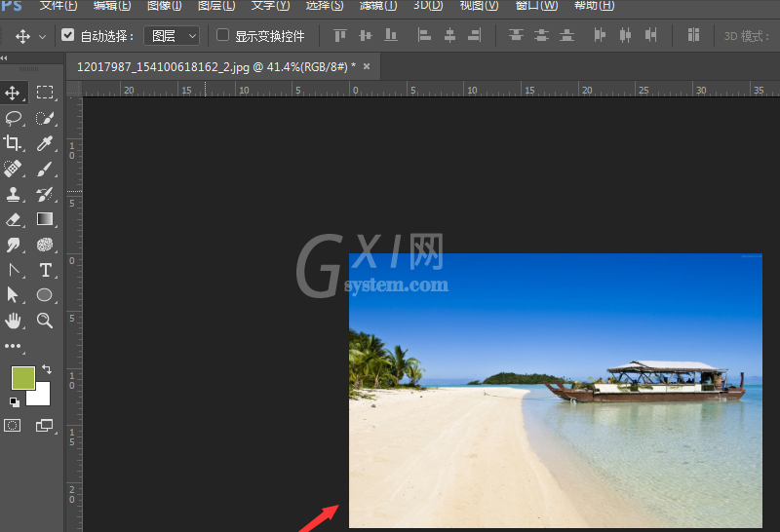Distribute top edges of layers
The image size is (780, 532).
pyautogui.click(x=516, y=35)
